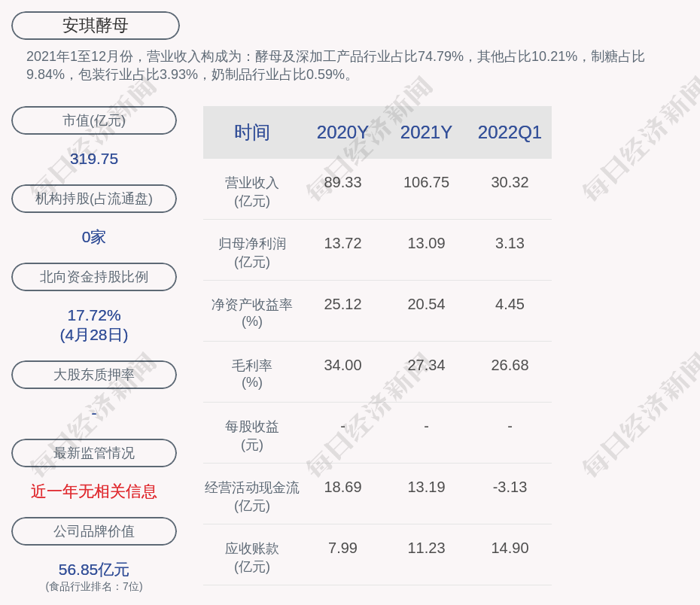Click the 2021Y column header
Image resolution: width=700 pixels, height=605 pixels.
[426, 132]
